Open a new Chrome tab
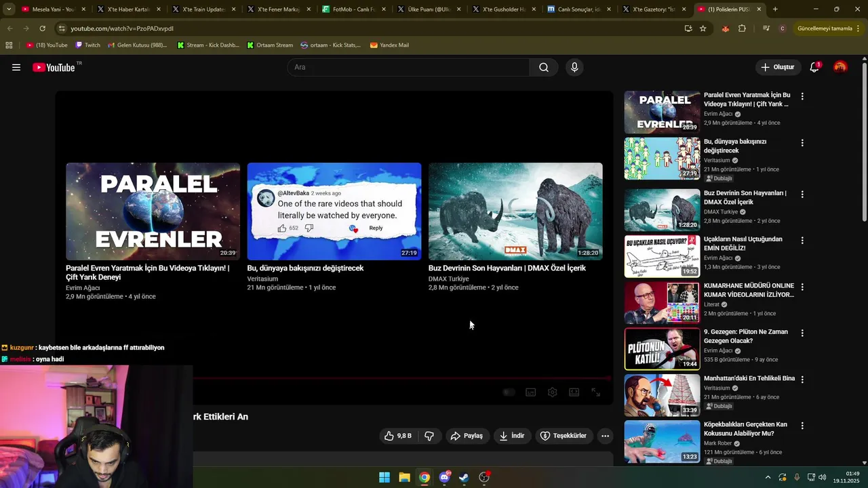Image resolution: width=868 pixels, height=488 pixels. pos(775,9)
